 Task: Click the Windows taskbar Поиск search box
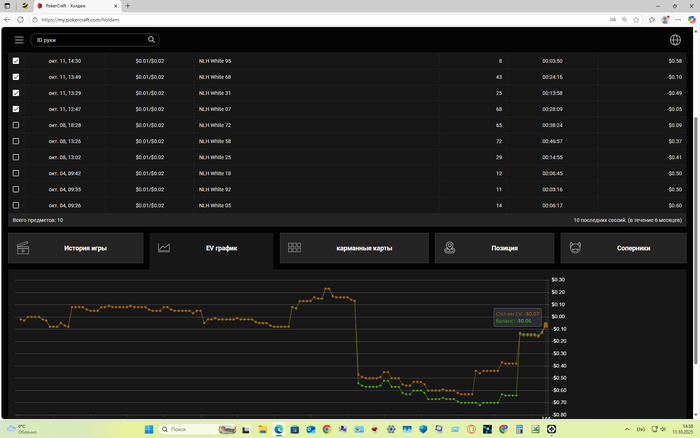click(x=197, y=429)
